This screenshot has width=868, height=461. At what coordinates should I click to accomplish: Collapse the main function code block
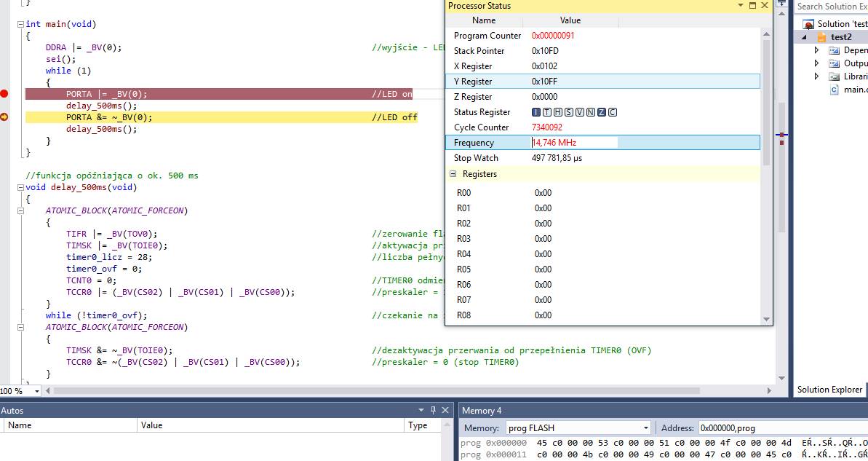[20, 24]
